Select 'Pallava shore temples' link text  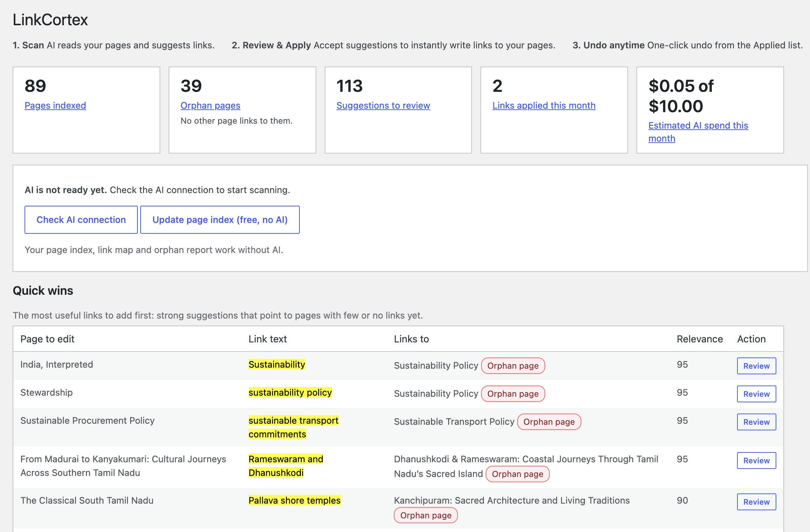coord(295,500)
